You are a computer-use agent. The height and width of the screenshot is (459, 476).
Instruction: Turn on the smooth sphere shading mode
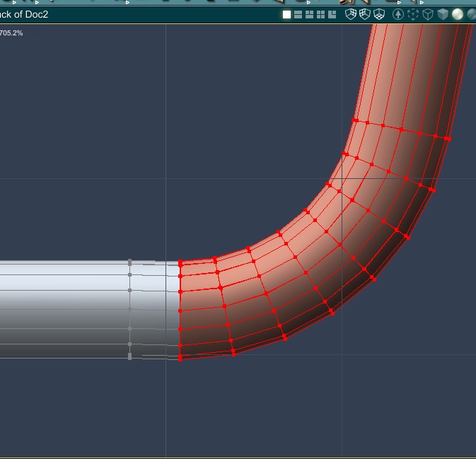(458, 14)
